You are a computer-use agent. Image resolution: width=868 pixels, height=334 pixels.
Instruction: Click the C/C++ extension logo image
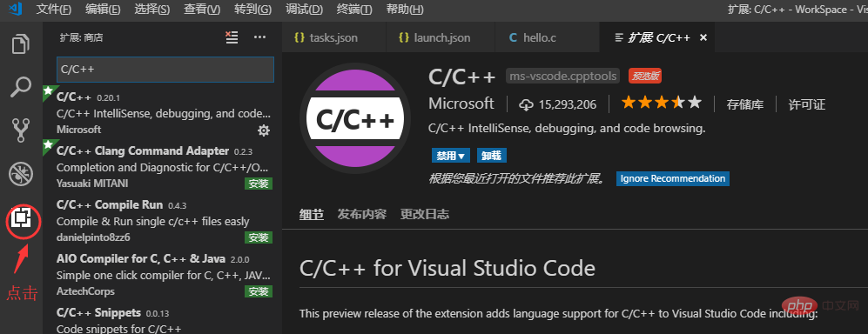click(355, 119)
